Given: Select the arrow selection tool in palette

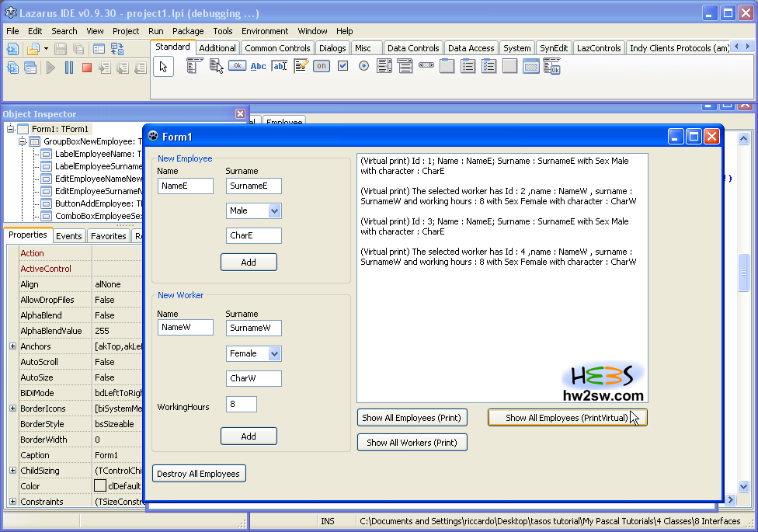Looking at the screenshot, I should pos(163,66).
